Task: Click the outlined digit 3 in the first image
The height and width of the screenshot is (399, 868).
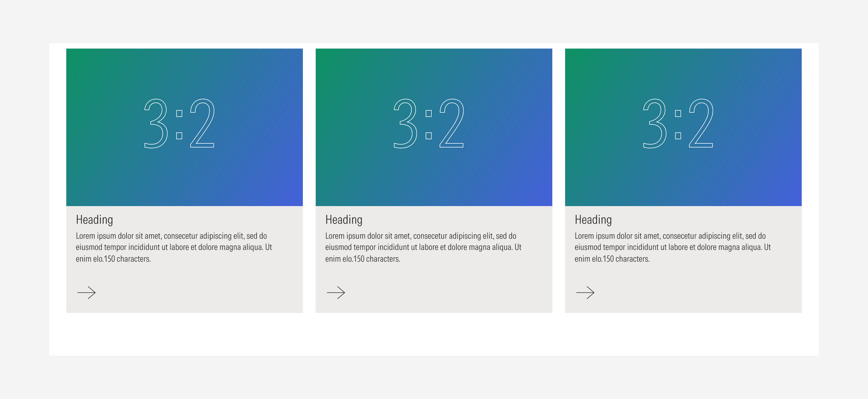Action: click(x=156, y=123)
